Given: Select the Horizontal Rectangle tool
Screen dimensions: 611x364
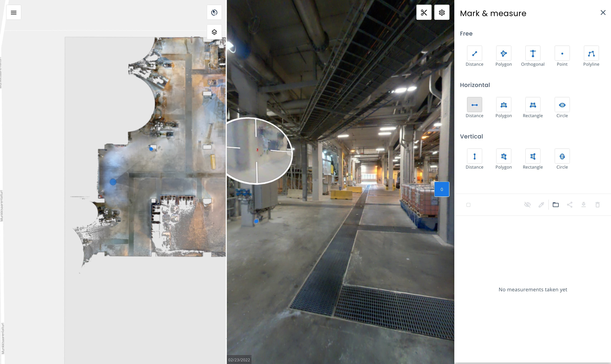Looking at the screenshot, I should pyautogui.click(x=533, y=105).
